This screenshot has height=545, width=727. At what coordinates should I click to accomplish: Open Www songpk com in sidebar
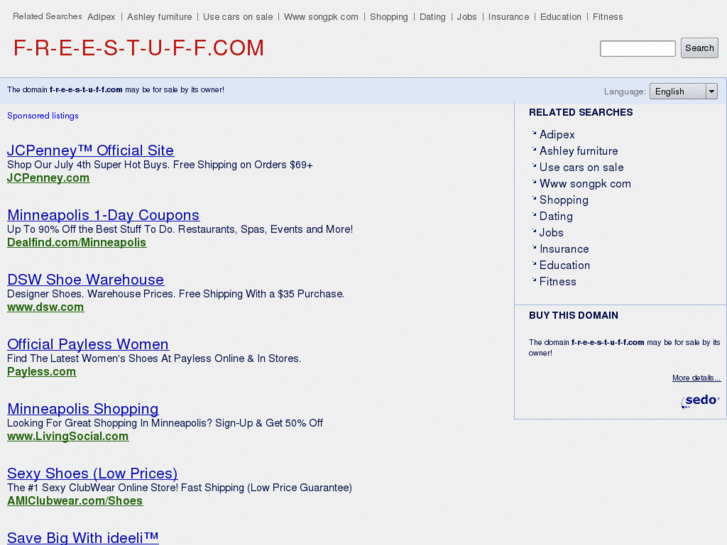(585, 184)
